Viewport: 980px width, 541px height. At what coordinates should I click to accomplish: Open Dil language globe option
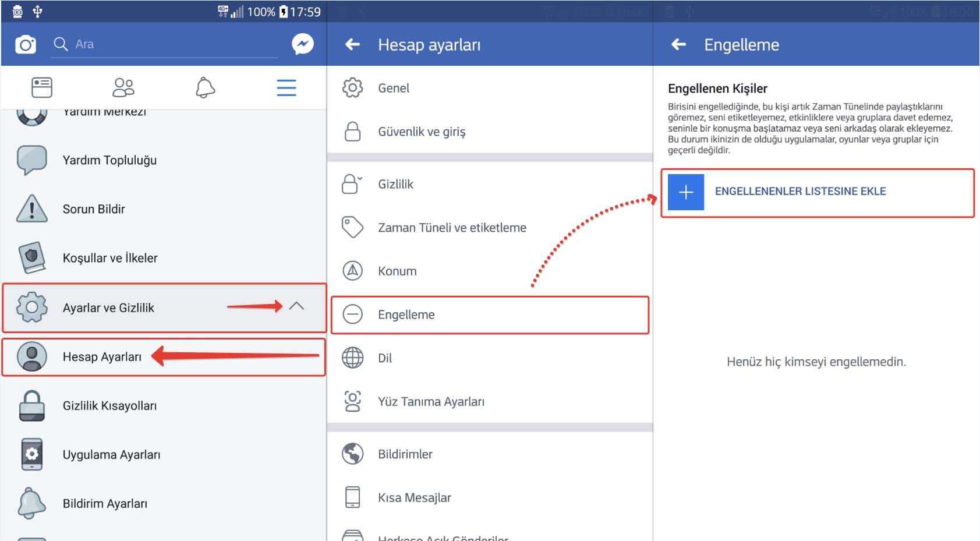pos(385,358)
